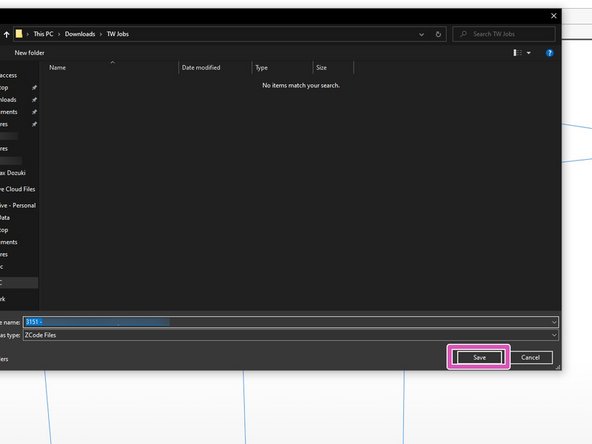Screen dimensions: 592x444
Task: Go to This PC breadcrumb
Action: click(43, 34)
